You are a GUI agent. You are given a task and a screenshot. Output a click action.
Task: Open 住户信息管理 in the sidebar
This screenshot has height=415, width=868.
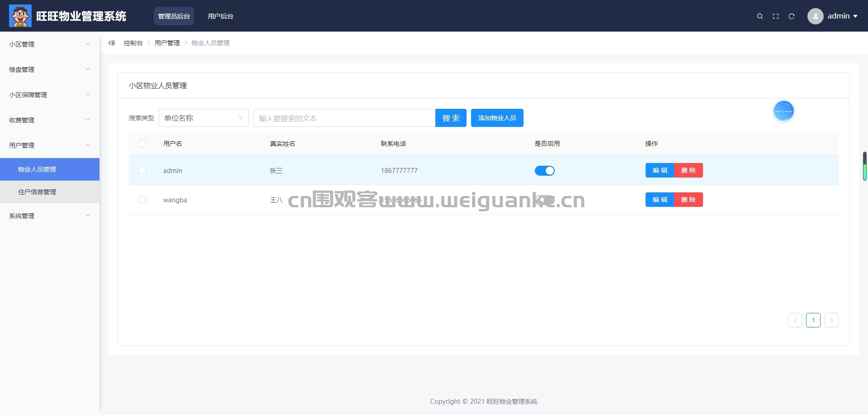point(37,192)
